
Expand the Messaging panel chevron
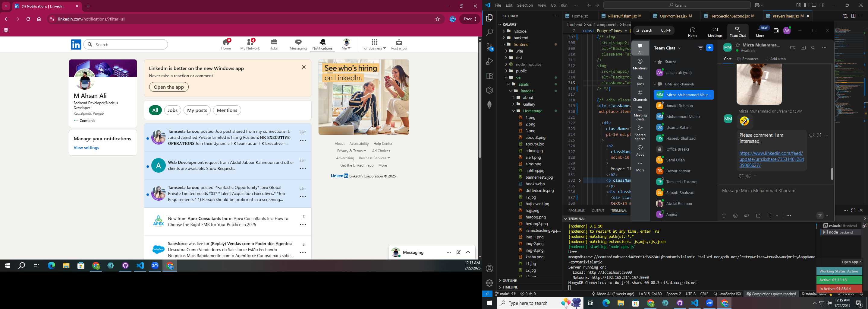coord(468,252)
